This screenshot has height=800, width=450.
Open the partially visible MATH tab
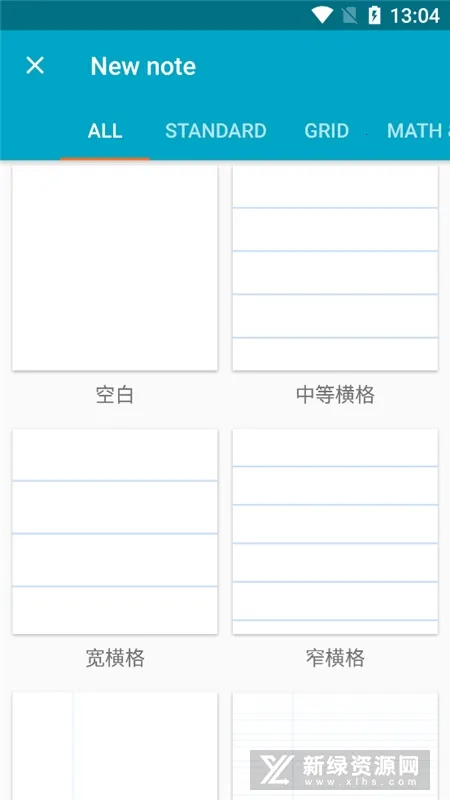417,131
